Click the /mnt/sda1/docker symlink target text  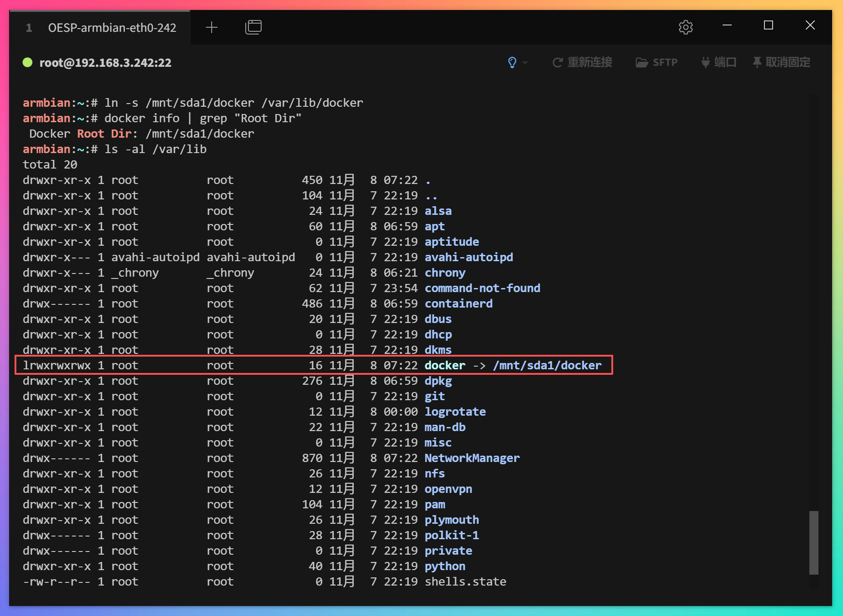click(547, 365)
